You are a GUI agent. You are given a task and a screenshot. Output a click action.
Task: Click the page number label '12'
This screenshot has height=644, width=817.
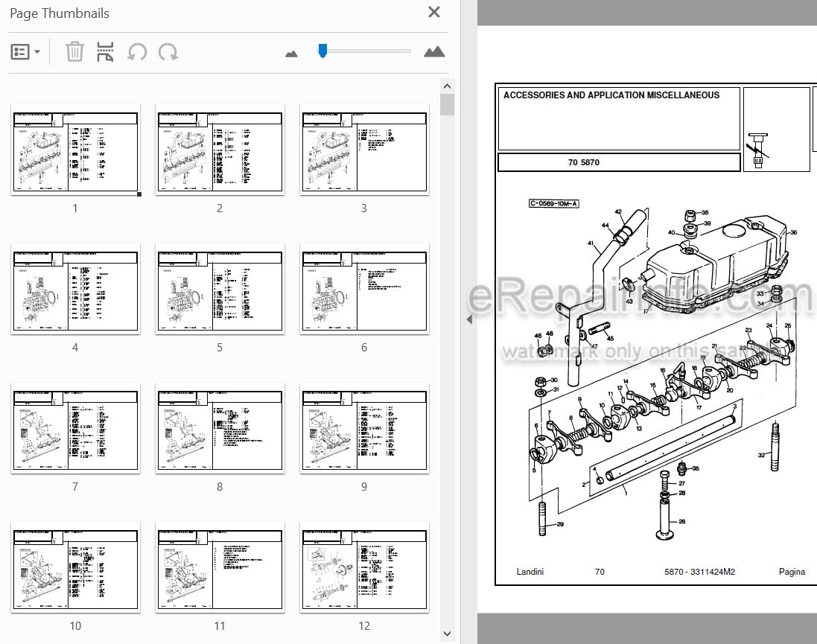tap(364, 626)
